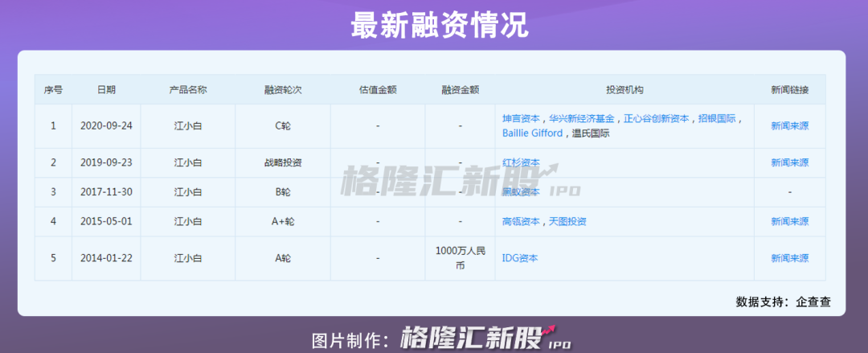Click the 图片制作 footer label

point(353,339)
